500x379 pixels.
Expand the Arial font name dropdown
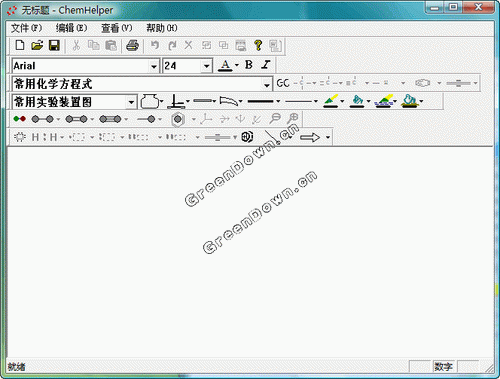coord(154,66)
